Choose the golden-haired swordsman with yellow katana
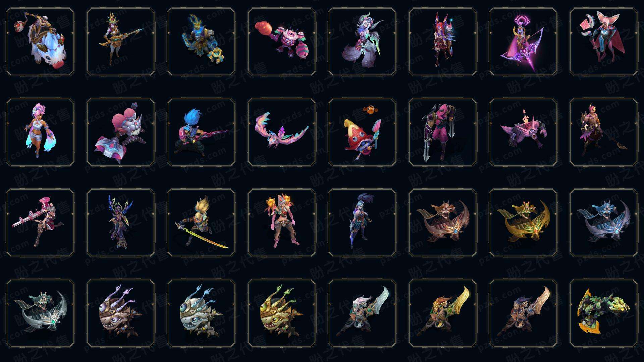Image resolution: width=644 pixels, height=362 pixels. pos(201,223)
